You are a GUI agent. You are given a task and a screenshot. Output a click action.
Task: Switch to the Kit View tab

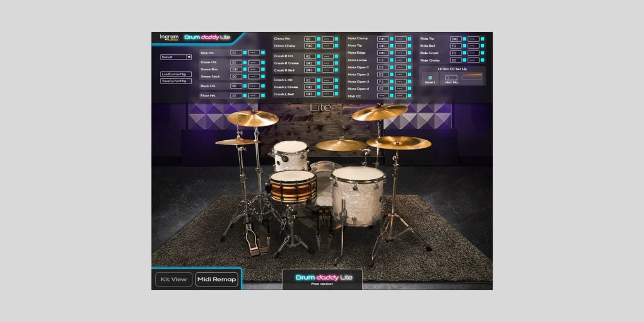pyautogui.click(x=173, y=279)
